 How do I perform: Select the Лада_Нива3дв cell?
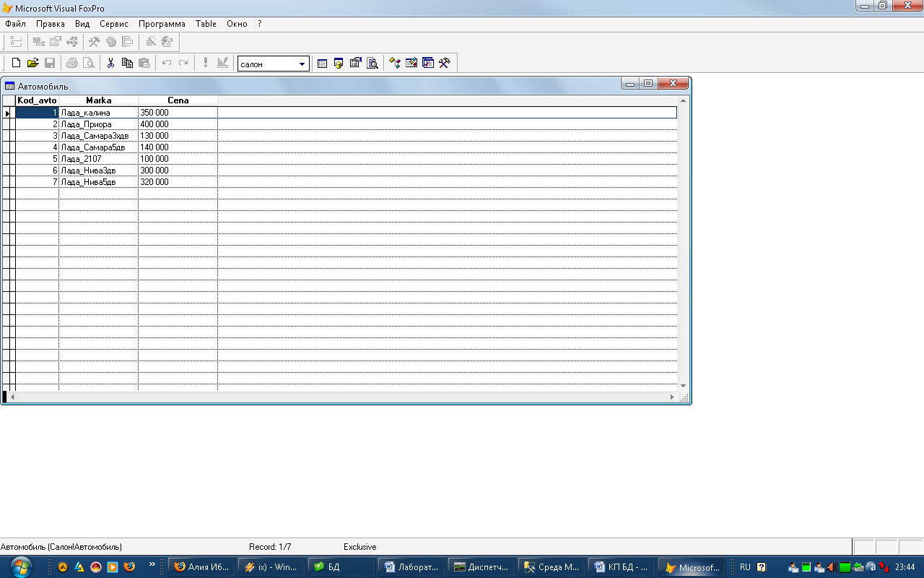(98, 171)
